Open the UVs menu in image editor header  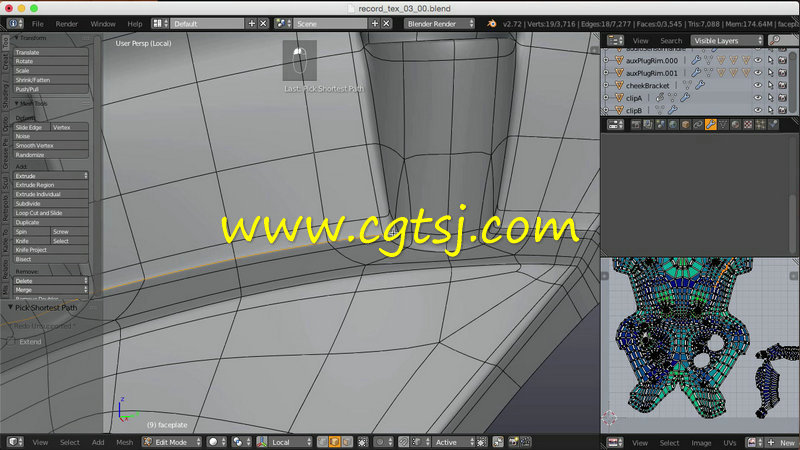coord(730,443)
